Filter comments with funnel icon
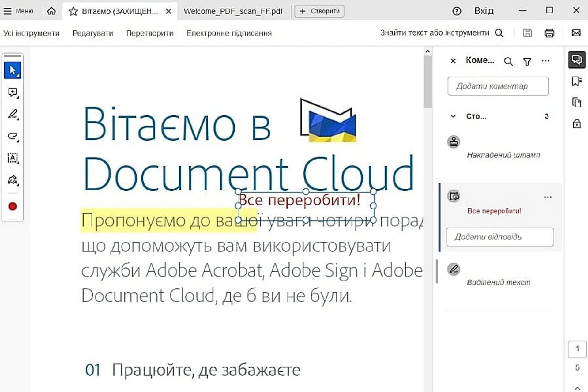 527,62
